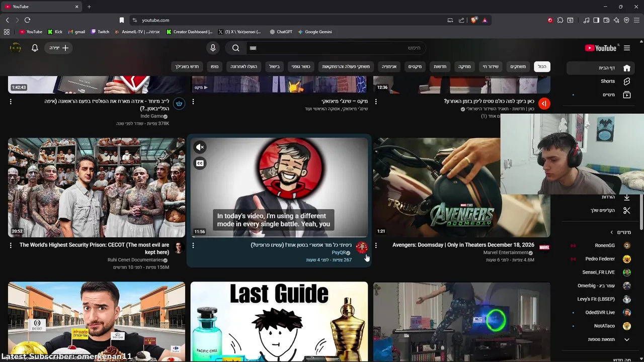Click the יצירה create button
Viewport: 644px width, 362px height.
pos(59,48)
